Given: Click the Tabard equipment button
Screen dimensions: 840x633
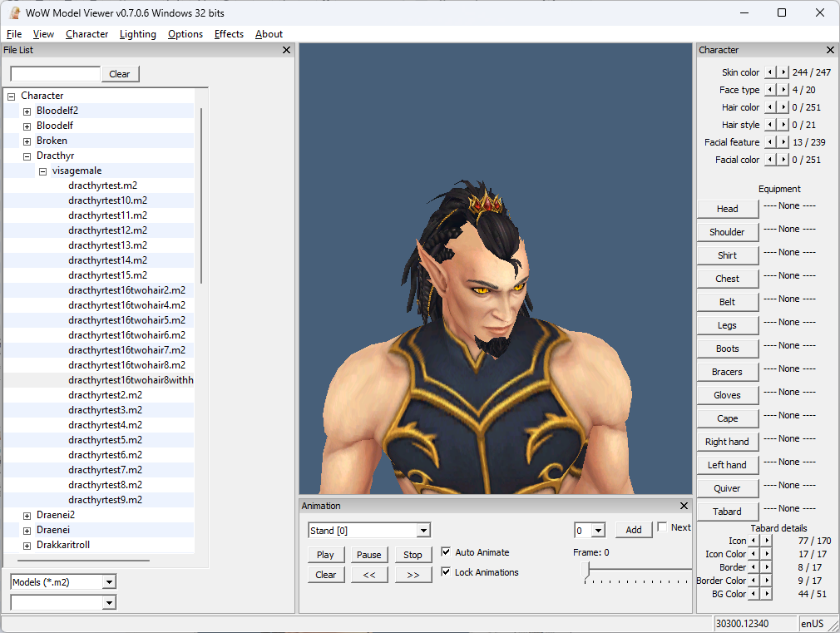Looking at the screenshot, I should (x=728, y=512).
